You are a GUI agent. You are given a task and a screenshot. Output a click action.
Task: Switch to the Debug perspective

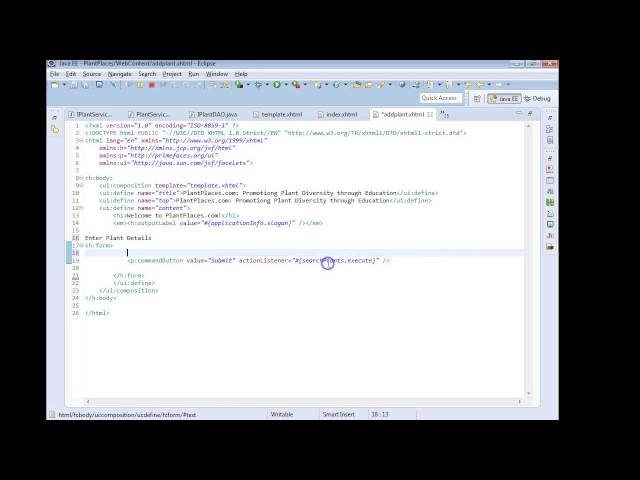tap(538, 99)
